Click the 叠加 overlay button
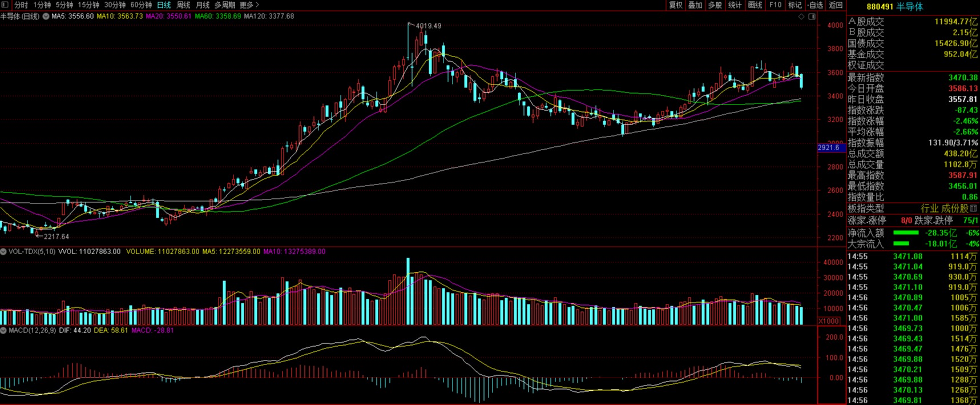 (x=695, y=5)
